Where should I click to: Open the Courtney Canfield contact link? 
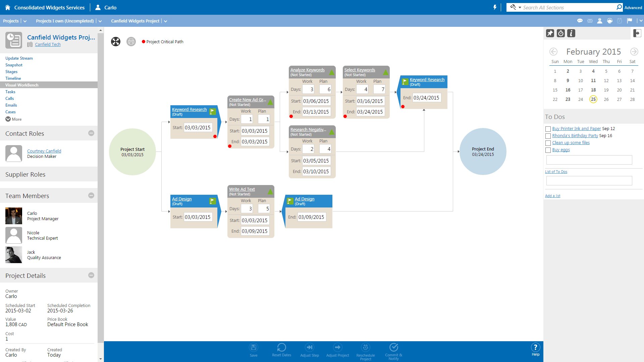(x=44, y=151)
